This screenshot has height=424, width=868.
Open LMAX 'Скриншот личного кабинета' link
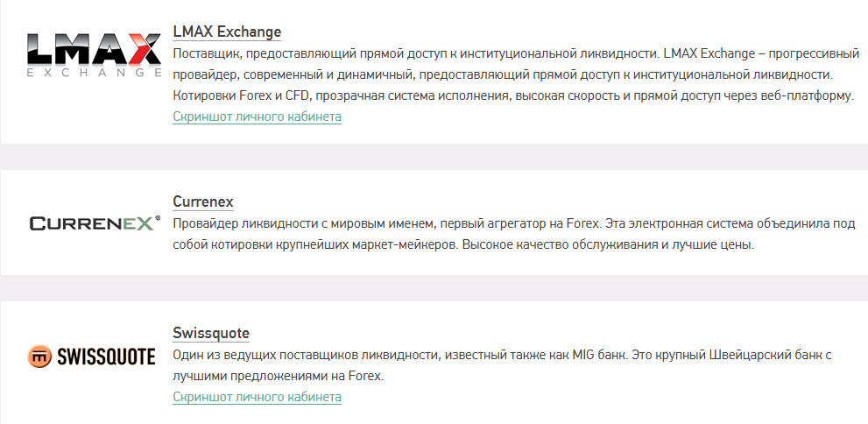[x=257, y=117]
